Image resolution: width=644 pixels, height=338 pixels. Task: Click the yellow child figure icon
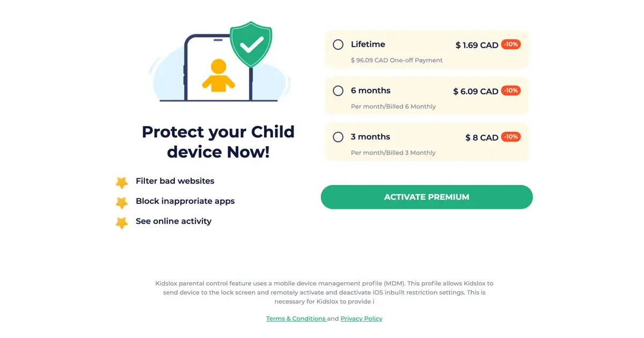tap(218, 75)
